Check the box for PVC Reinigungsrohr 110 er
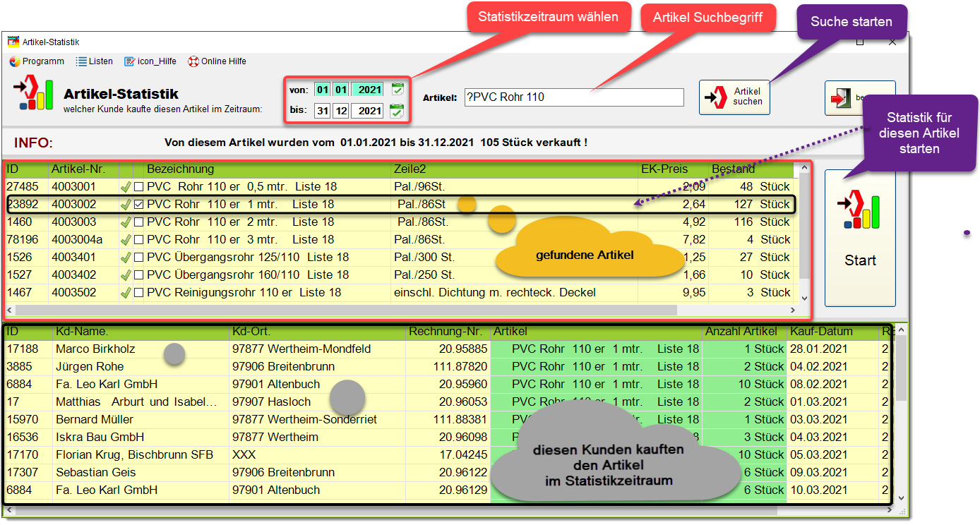This screenshot has width=980, height=525. click(x=139, y=293)
